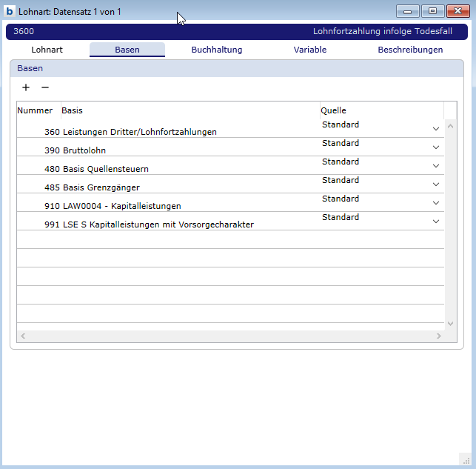Viewport: 476px width, 469px height.
Task: Go to the Variable tab
Action: point(309,50)
